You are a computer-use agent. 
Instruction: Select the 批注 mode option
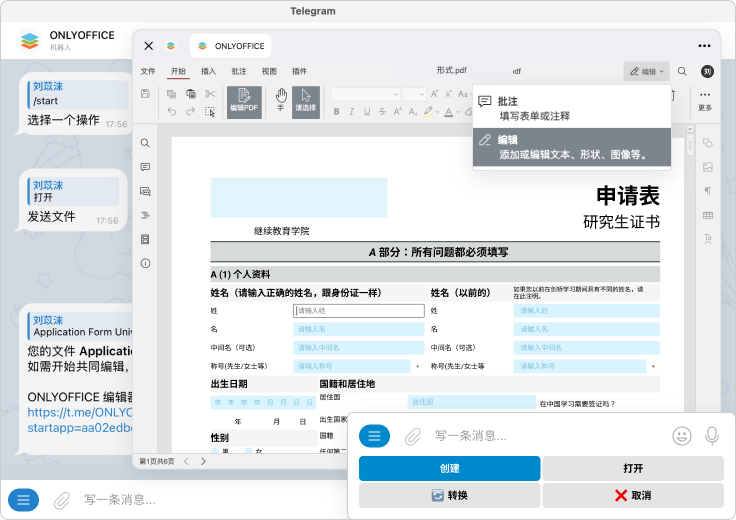[572, 108]
